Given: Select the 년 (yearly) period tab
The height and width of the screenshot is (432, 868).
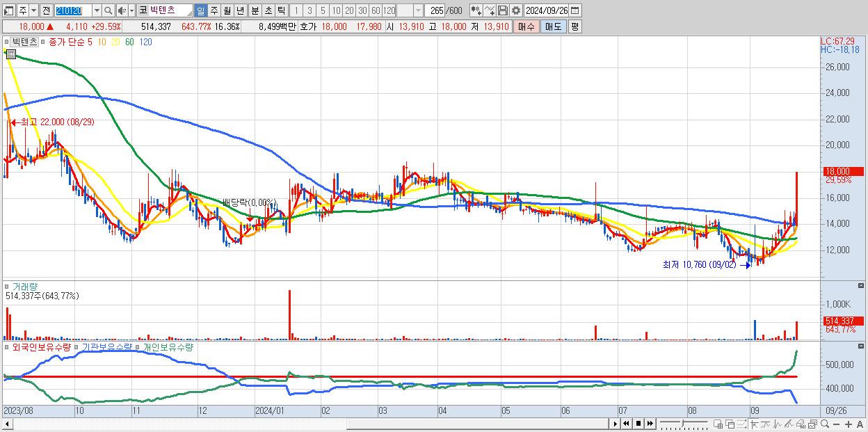Looking at the screenshot, I should [x=240, y=10].
